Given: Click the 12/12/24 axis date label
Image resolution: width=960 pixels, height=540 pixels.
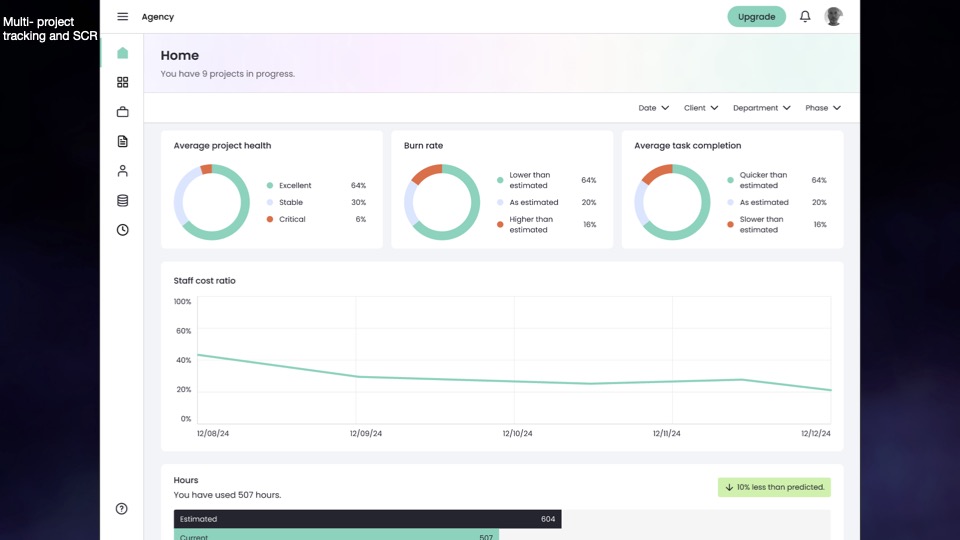Looking at the screenshot, I should pos(816,433).
